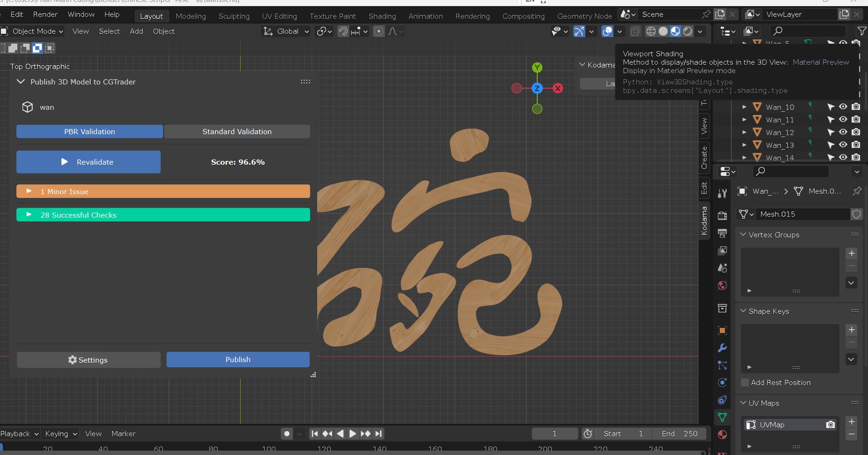Open the Object Mode dropdown

(x=33, y=31)
